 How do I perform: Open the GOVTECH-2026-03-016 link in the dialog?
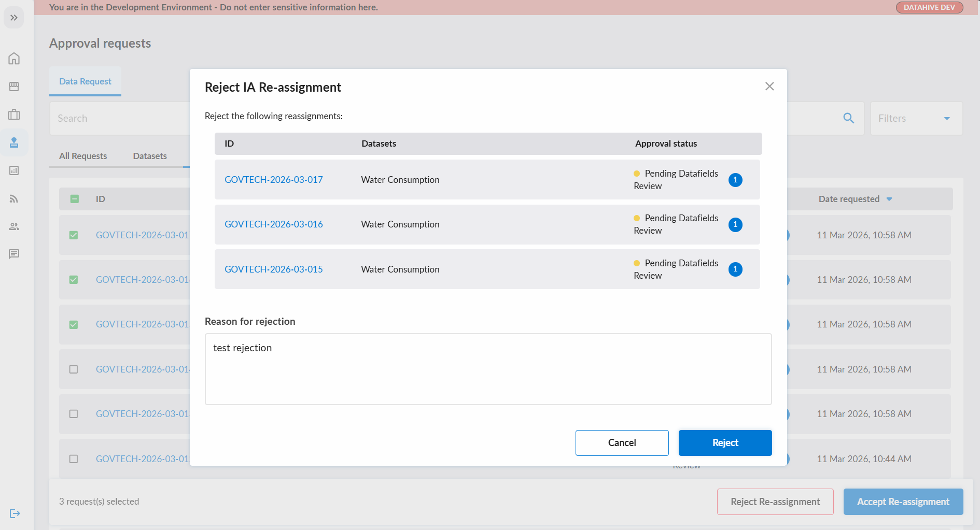point(273,224)
